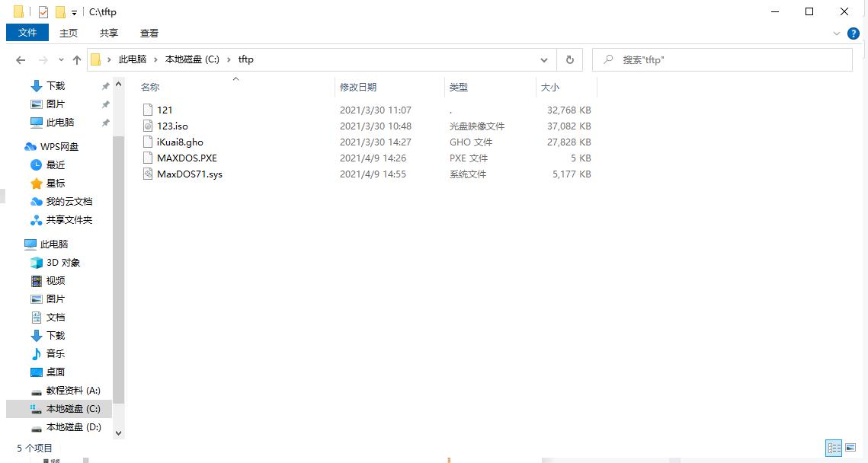Viewport: 868px width, 463px height.
Task: Open the address bar history dropdown
Action: [x=543, y=59]
